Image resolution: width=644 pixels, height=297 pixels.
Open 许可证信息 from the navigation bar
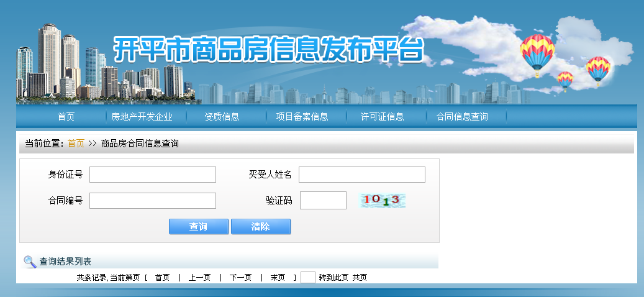[382, 117]
